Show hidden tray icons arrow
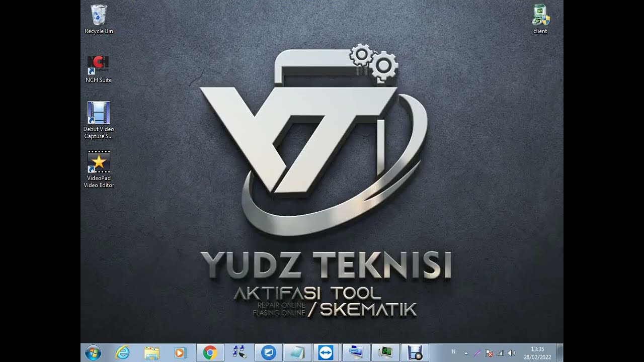The height and width of the screenshot is (362, 644). click(x=466, y=353)
